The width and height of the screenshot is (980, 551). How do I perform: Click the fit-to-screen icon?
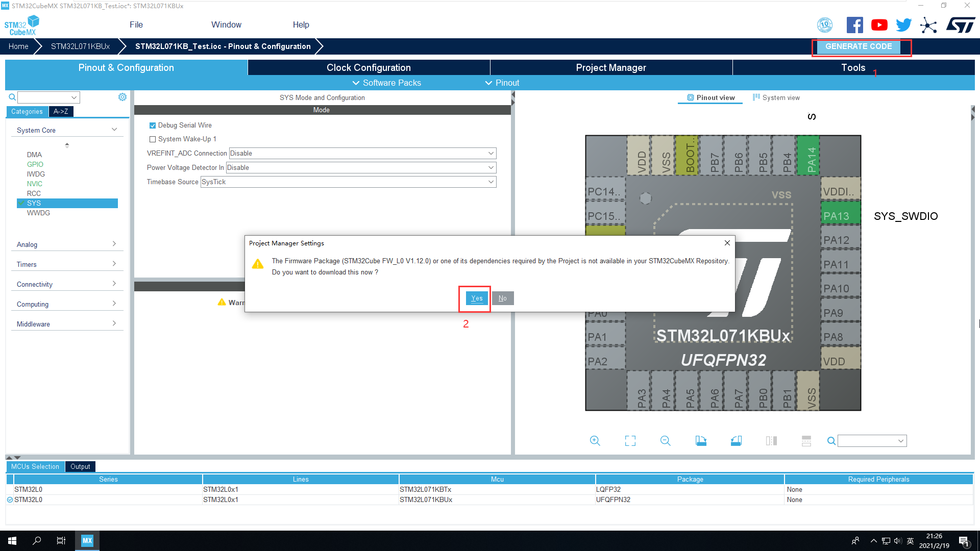point(630,441)
